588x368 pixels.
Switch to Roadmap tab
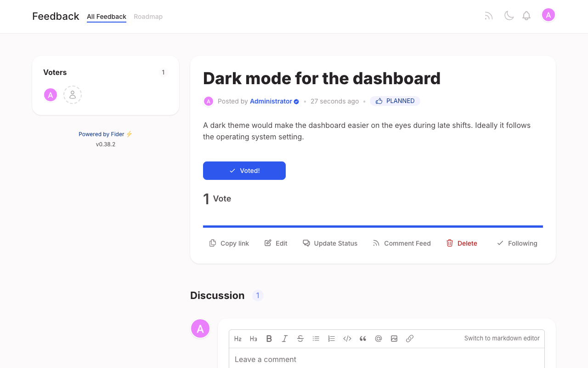(148, 17)
